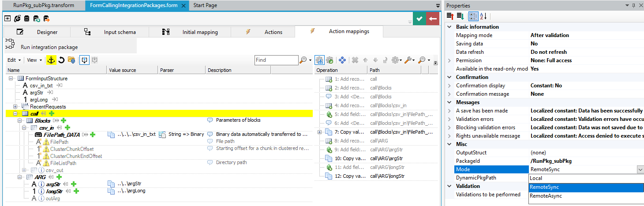Collapse the FormInputStructure tree node

coord(11,79)
